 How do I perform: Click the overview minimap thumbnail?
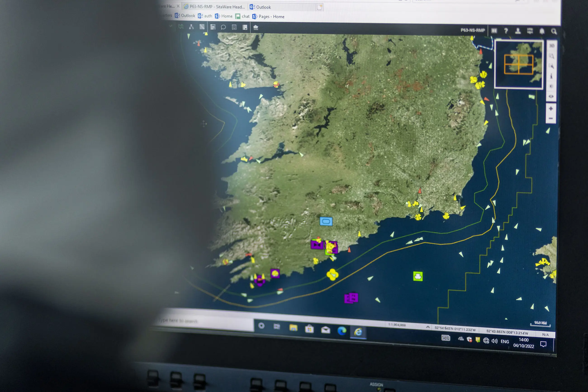(x=519, y=64)
